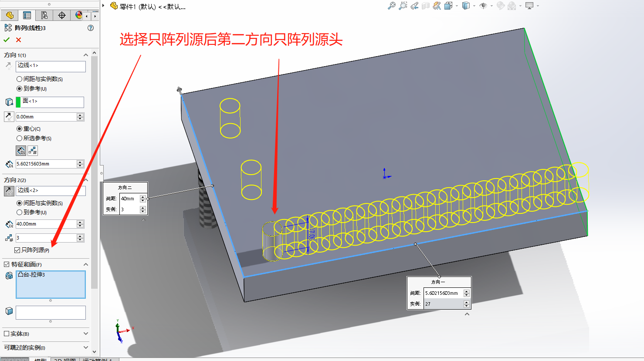Screen dimensions: 644x361
Task: Toggle the Set Spacing button in Direction 1
Action: pyautogui.click(x=21, y=151)
